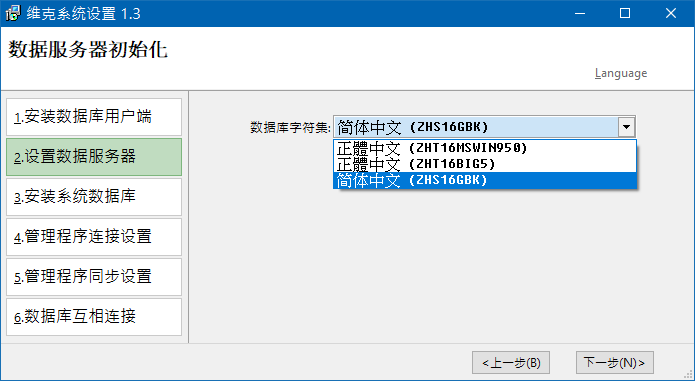The image size is (695, 381).
Task: Pick 正體中文 (ZHT16MSWIN950) option
Action: click(x=485, y=148)
